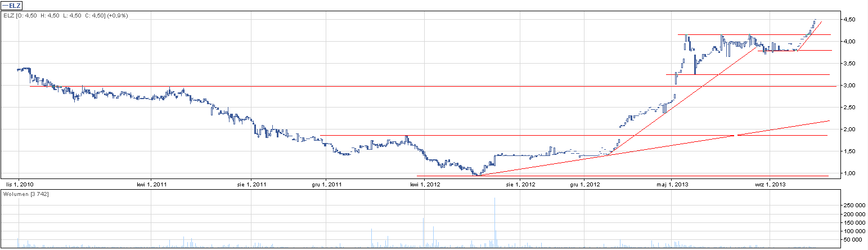868x250 pixels.
Task: Click the 3,00 price axis label
Action: click(848, 86)
